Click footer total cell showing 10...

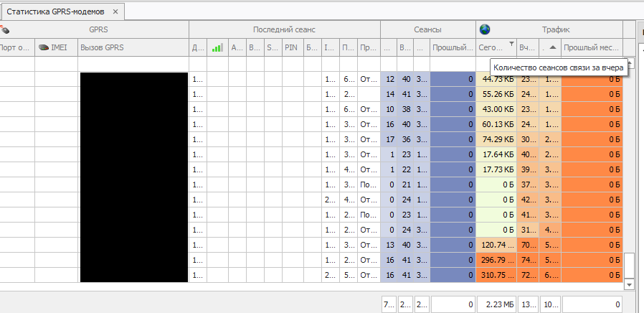coord(550,304)
